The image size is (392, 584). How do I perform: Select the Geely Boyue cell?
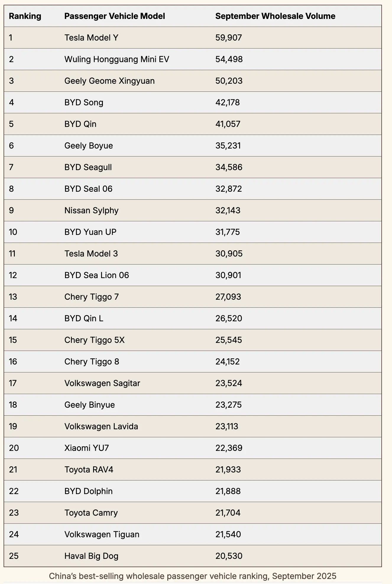(89, 146)
